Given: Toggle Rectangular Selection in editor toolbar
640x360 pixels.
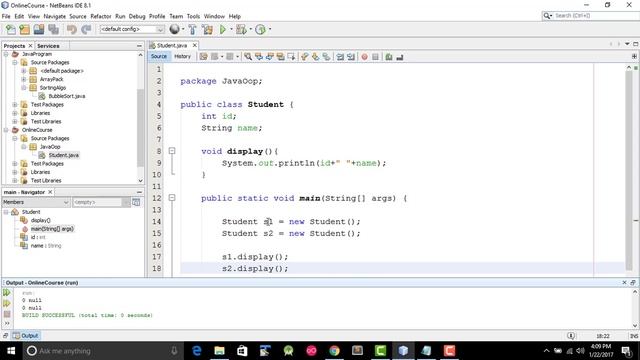Looking at the screenshot, I should coord(291,57).
